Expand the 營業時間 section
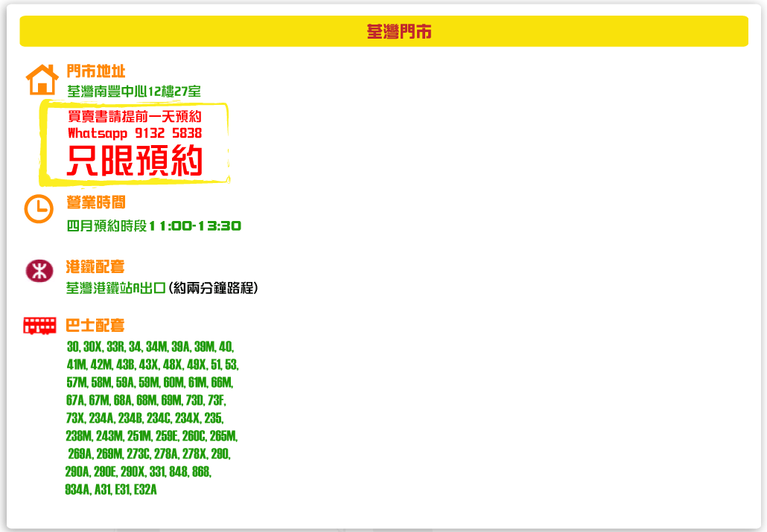767x532 pixels. (x=96, y=202)
